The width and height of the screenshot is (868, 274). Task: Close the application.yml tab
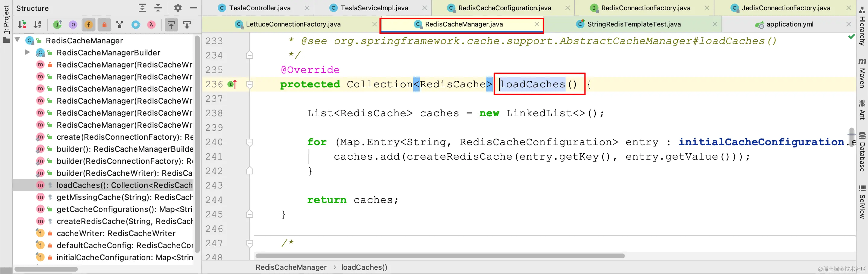pyautogui.click(x=848, y=24)
